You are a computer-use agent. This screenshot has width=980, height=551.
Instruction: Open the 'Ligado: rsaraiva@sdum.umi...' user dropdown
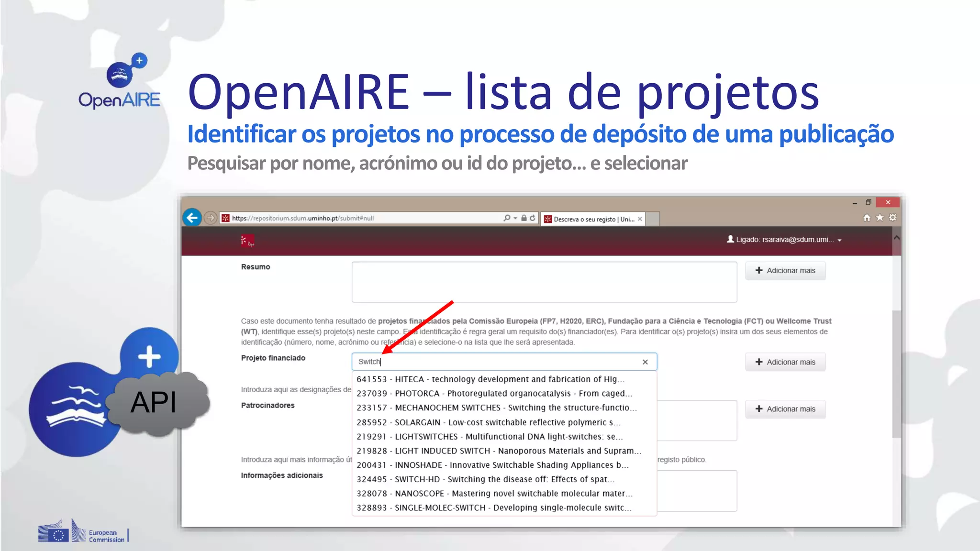click(x=784, y=240)
